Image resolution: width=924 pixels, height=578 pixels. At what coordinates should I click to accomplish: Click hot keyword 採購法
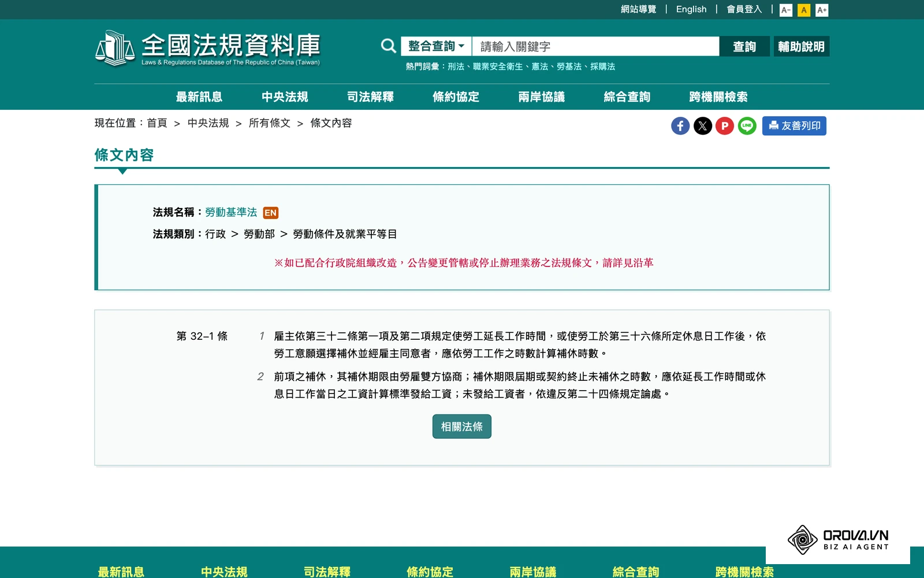602,66
